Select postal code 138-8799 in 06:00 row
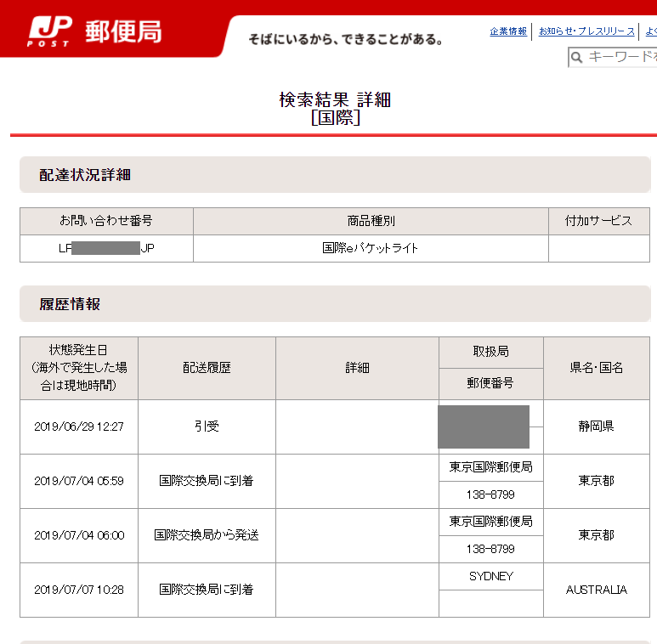The height and width of the screenshot is (644, 657). 490,550
